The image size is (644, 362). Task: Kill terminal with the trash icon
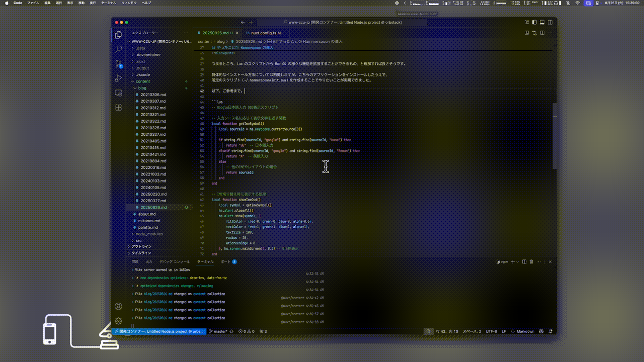531,262
